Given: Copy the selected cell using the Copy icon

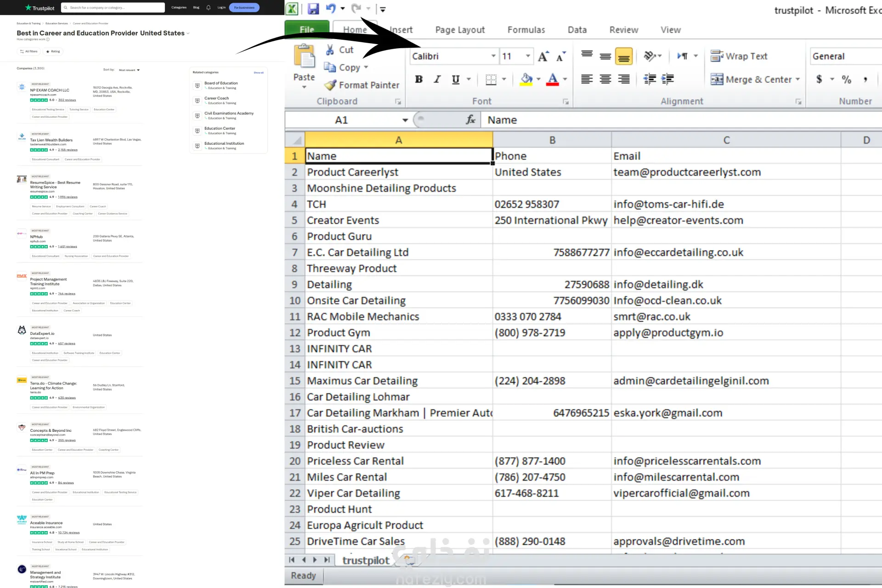Looking at the screenshot, I should (330, 67).
